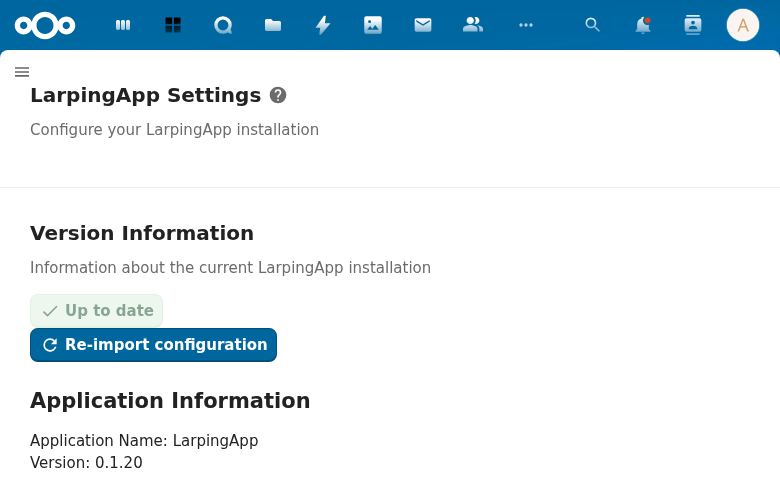The width and height of the screenshot is (780, 493).
Task: Open help icon next to LarpingApp Settings
Action: point(278,95)
